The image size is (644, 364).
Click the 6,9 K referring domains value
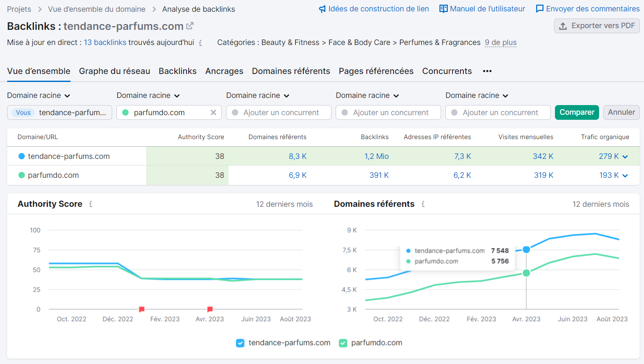[297, 175]
